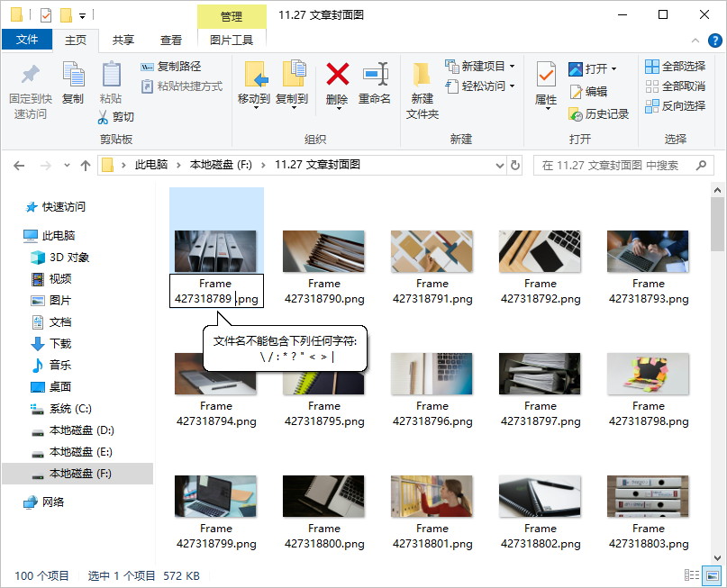Click the red Delete (删除) icon
The width and height of the screenshot is (727, 588).
(x=338, y=74)
